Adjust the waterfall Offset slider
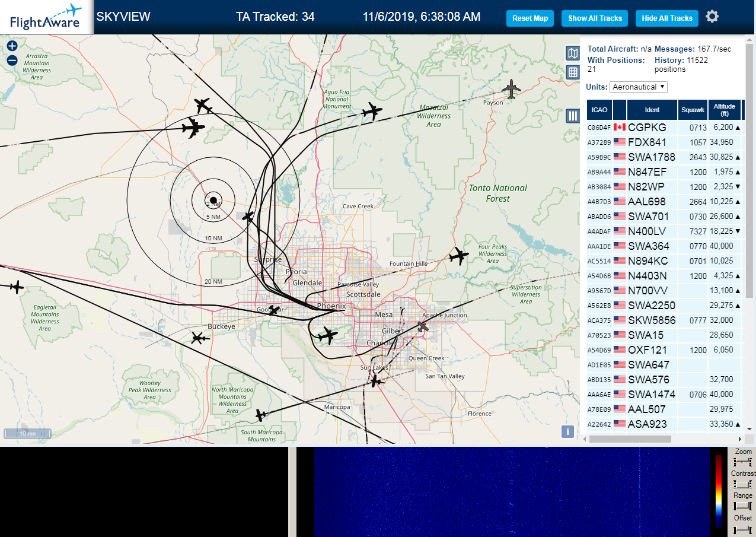 tap(742, 529)
